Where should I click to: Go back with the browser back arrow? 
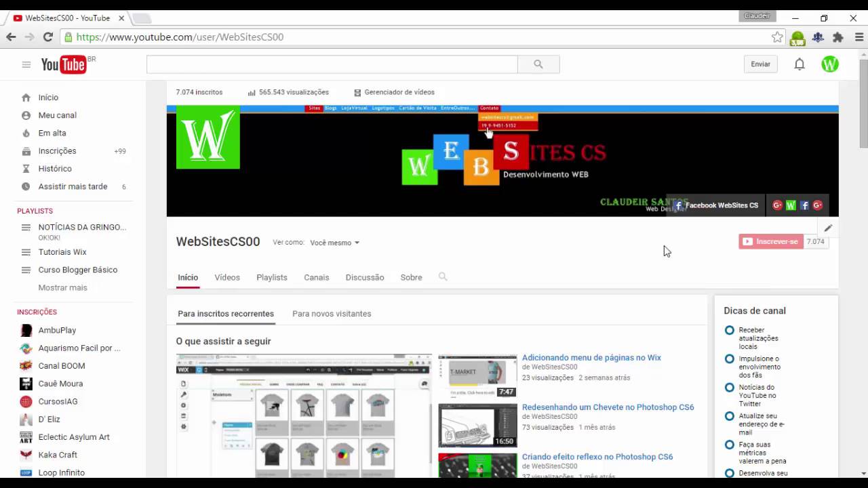pos(11,37)
